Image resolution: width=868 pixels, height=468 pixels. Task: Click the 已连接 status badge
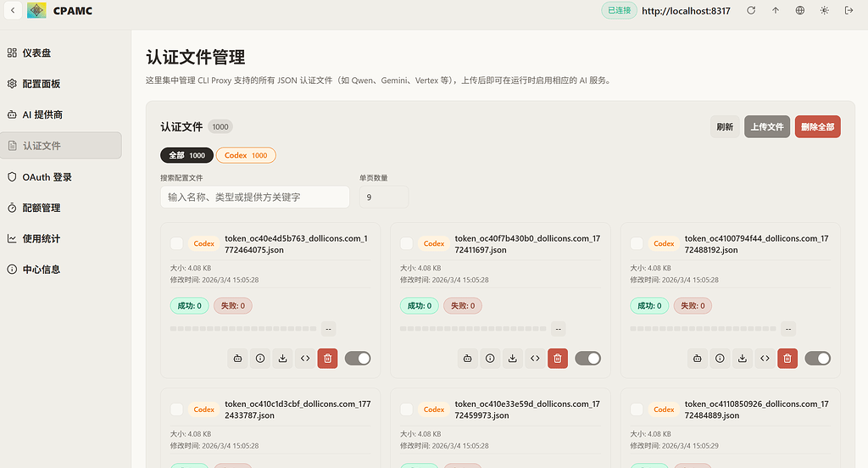(x=619, y=10)
